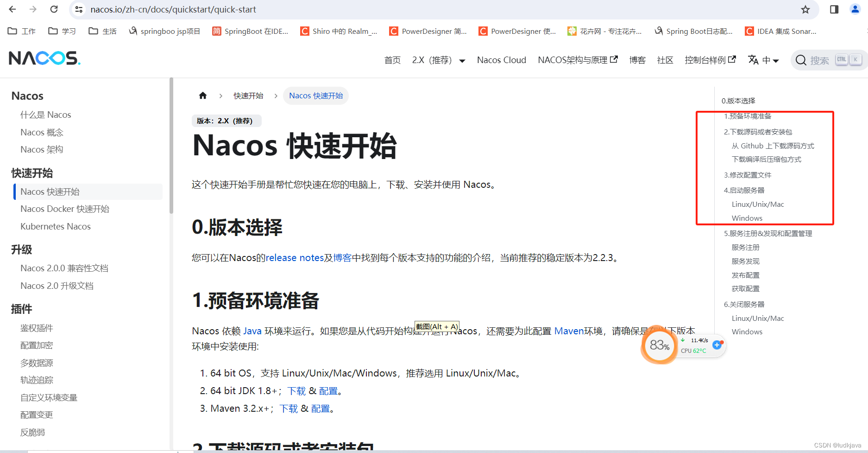Click 下载 link for Maven 3.2.x+
Viewport: 868px width, 453px height.
click(289, 408)
